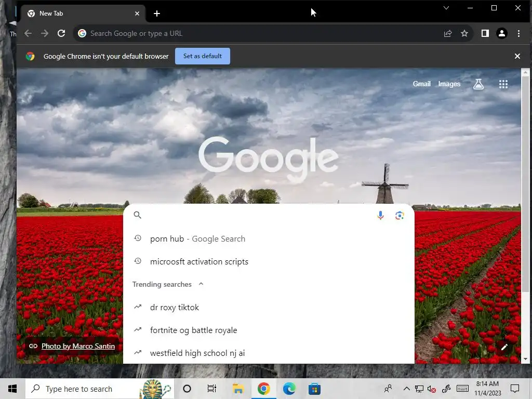This screenshot has height=399, width=532.
Task: Open network status icon in tray
Action: (x=419, y=389)
